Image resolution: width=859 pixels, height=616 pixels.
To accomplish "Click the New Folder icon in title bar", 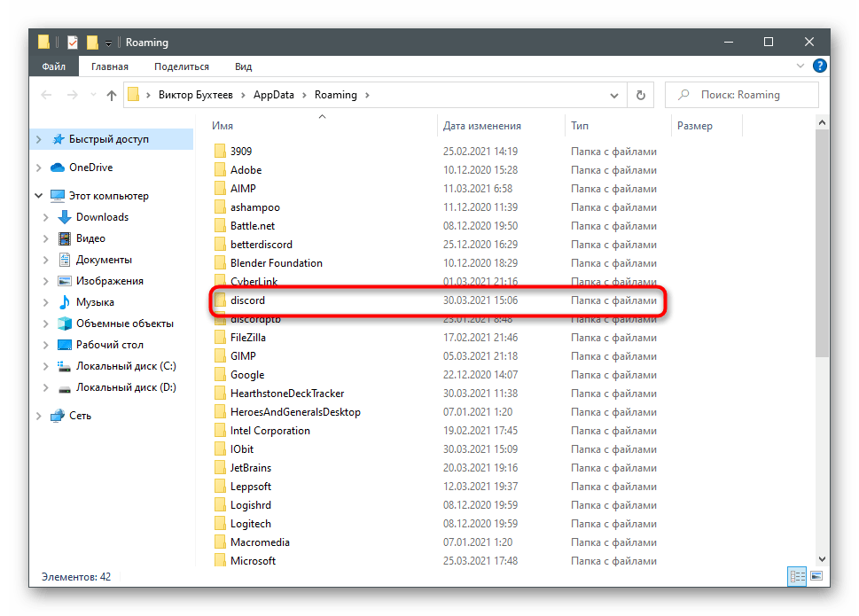I will [92, 43].
